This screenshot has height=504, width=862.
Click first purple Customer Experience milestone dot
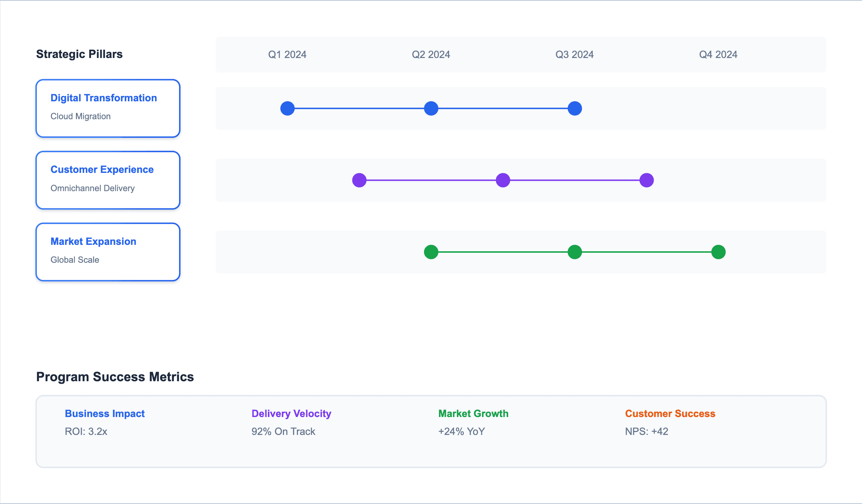359,180
